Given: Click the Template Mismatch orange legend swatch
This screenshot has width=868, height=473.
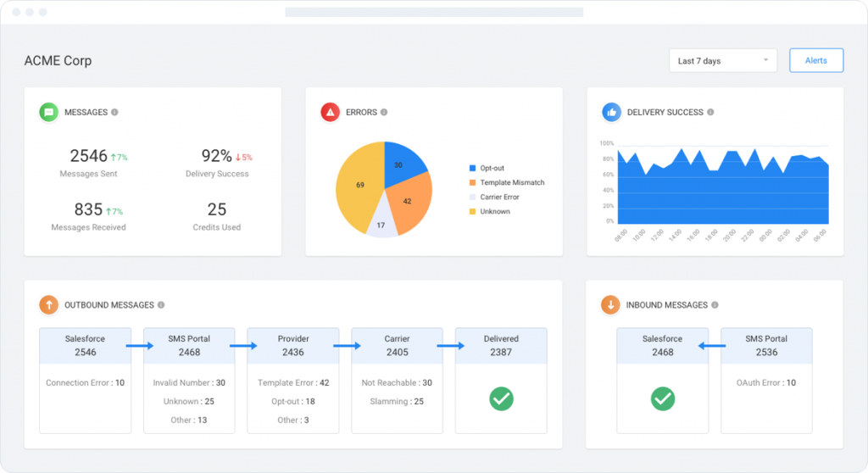Looking at the screenshot, I should point(472,183).
